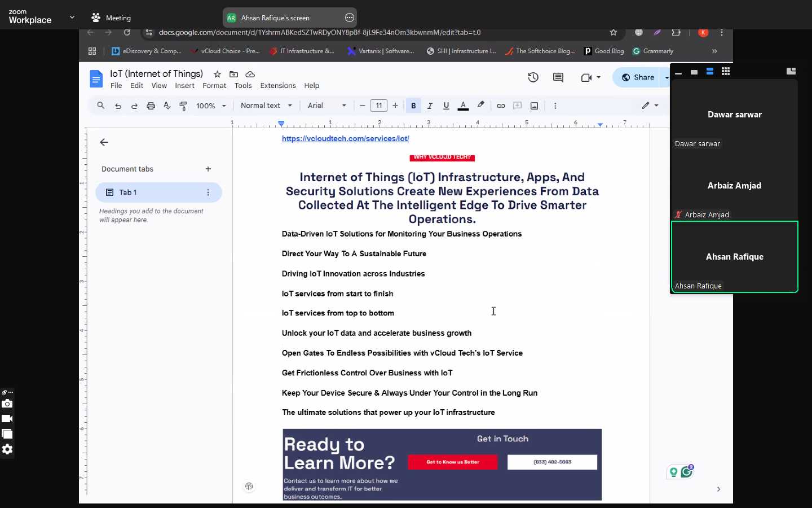The height and width of the screenshot is (508, 812).
Task: Open the editing mode pencil dropdown
Action: pos(650,106)
